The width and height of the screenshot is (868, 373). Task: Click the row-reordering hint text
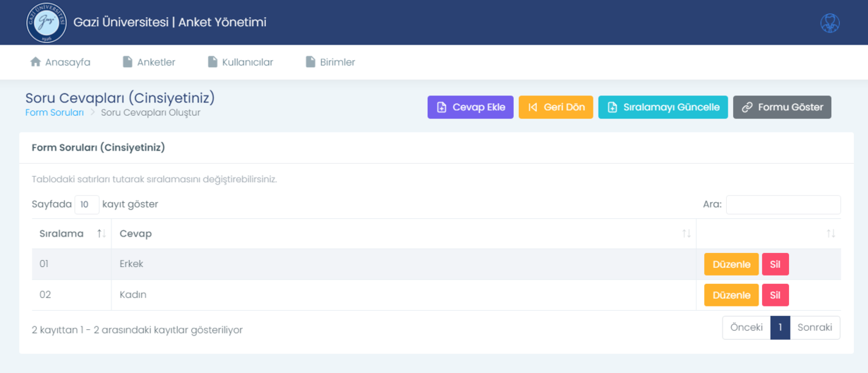[155, 179]
